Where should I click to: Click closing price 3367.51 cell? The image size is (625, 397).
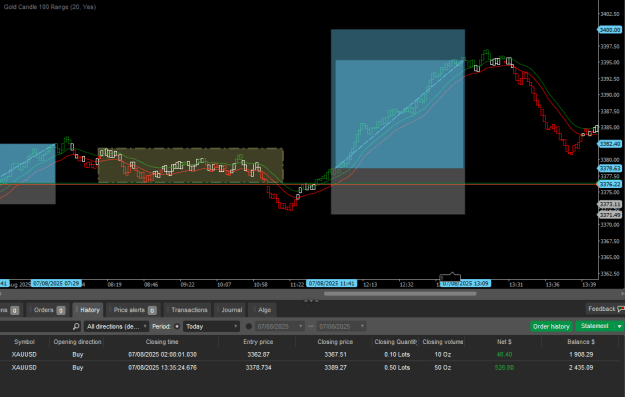click(x=335, y=354)
